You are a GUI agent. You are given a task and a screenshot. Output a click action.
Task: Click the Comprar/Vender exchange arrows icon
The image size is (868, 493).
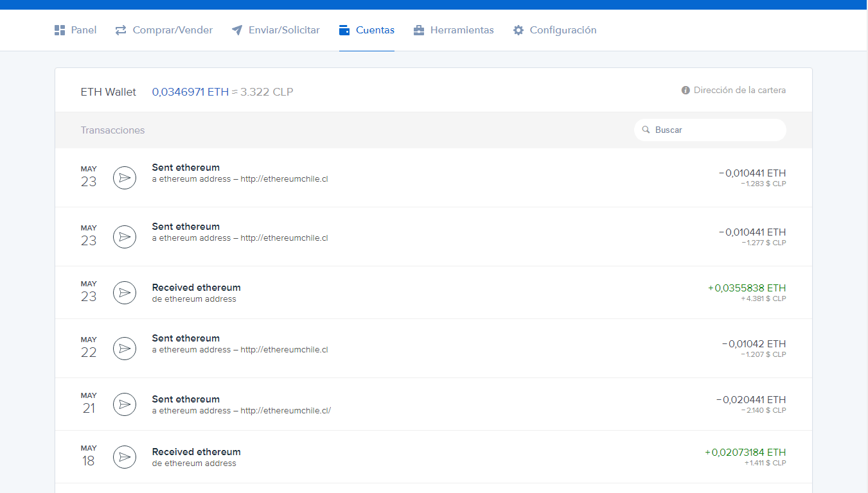coord(121,30)
